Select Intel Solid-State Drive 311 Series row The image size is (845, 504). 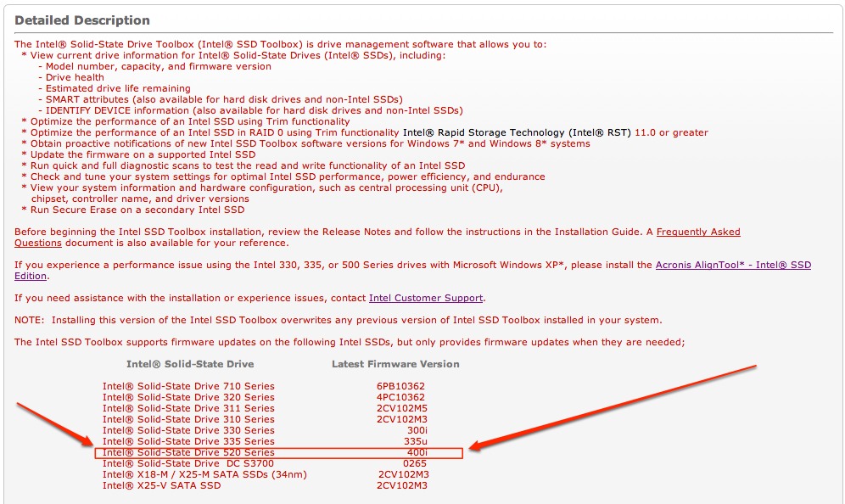[x=265, y=408]
